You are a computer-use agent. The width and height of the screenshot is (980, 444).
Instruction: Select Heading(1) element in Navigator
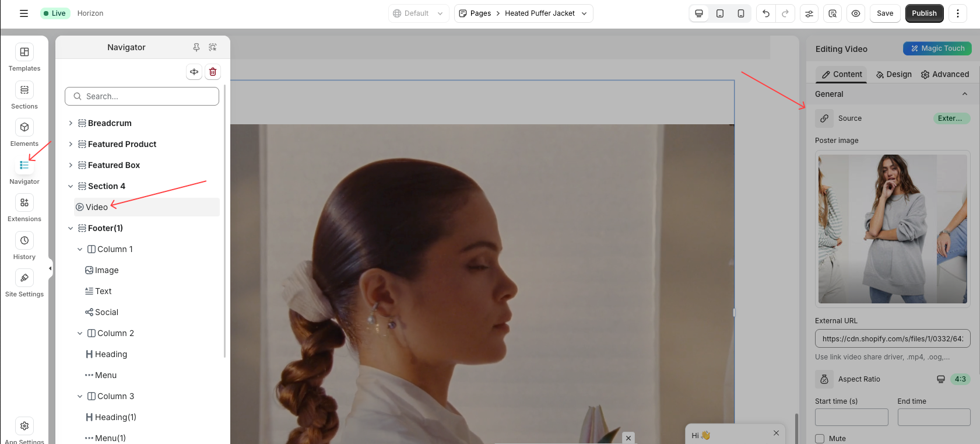pyautogui.click(x=111, y=417)
